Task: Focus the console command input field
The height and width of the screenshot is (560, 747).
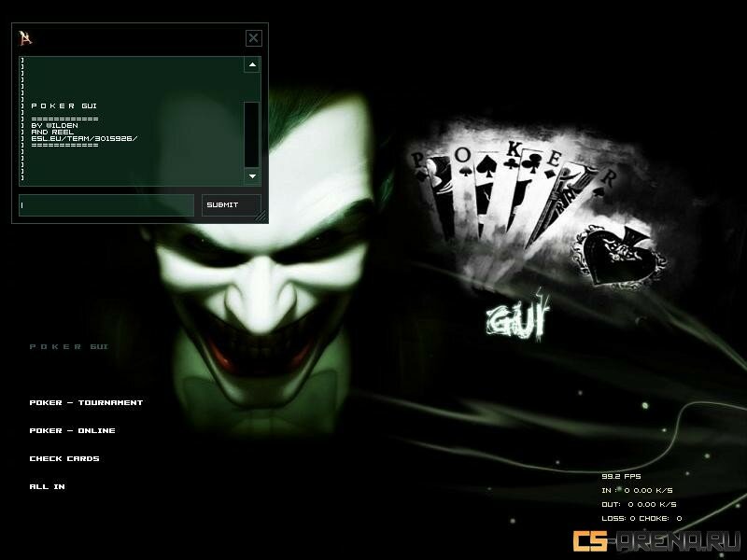Action: pyautogui.click(x=106, y=205)
